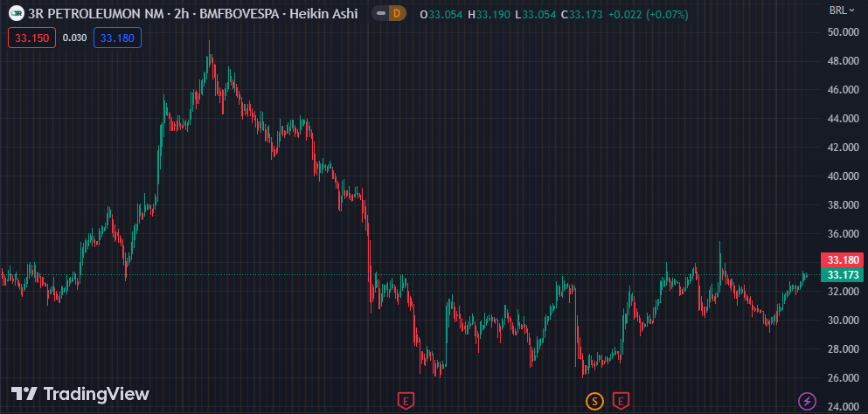The height and width of the screenshot is (414, 868).
Task: Click the red 33.150 sell price button
Action: pos(32,38)
